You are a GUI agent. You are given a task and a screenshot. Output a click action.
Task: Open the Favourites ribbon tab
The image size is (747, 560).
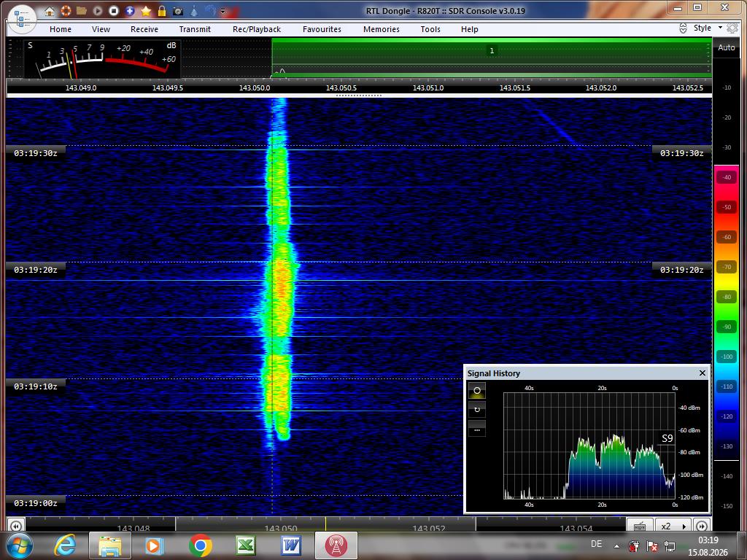pyautogui.click(x=322, y=29)
